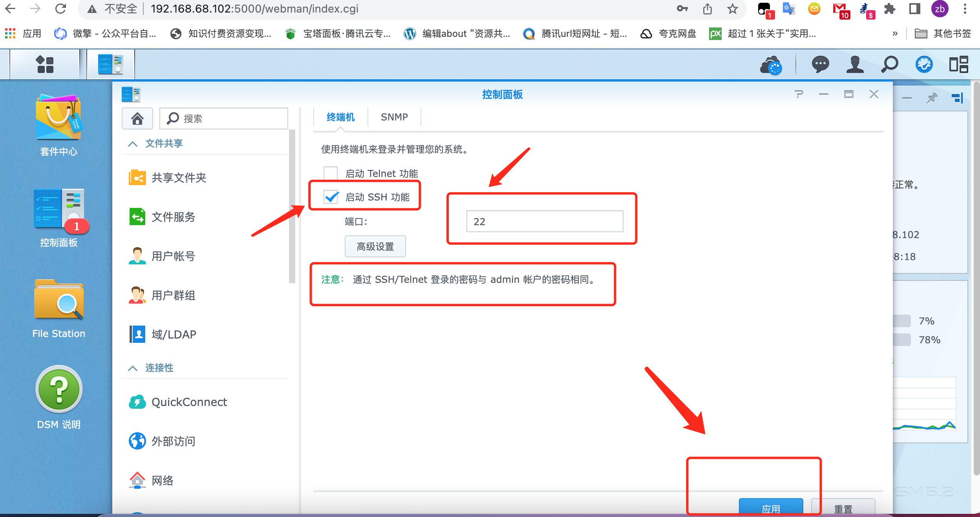Viewport: 980px width, 517px height.
Task: Open Baota panel bookmark
Action: (x=338, y=34)
